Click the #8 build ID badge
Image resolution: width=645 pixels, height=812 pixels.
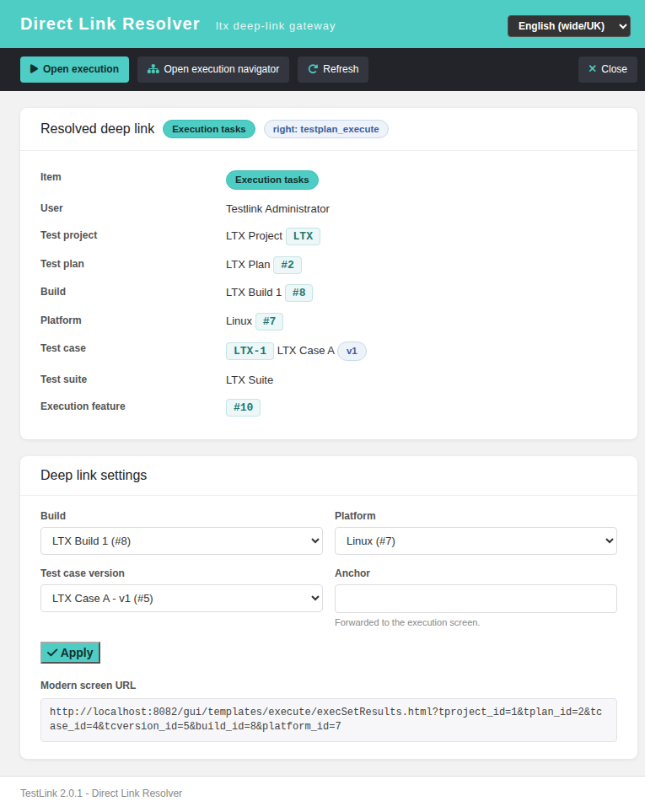tap(298, 293)
